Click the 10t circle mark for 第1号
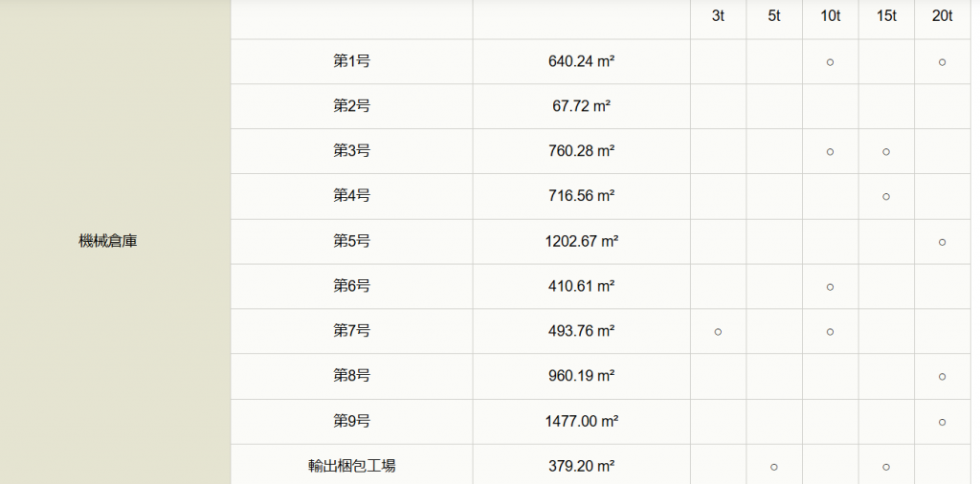The height and width of the screenshot is (484, 980). tap(830, 62)
